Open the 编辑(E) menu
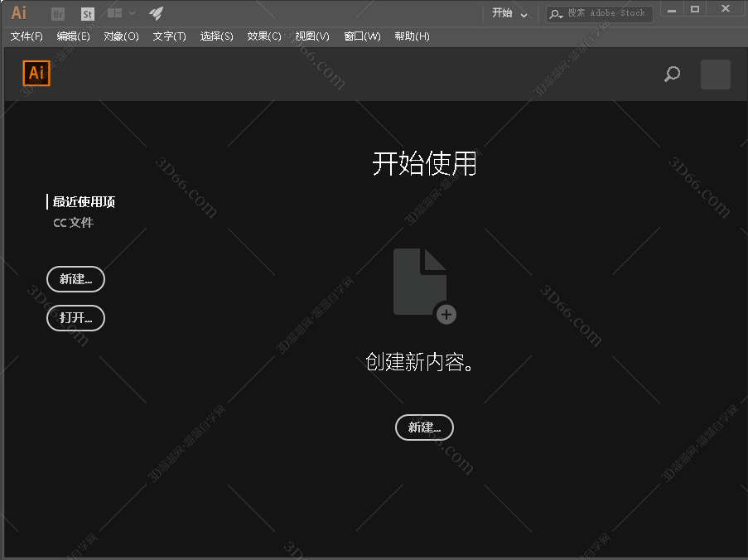 tap(73, 36)
